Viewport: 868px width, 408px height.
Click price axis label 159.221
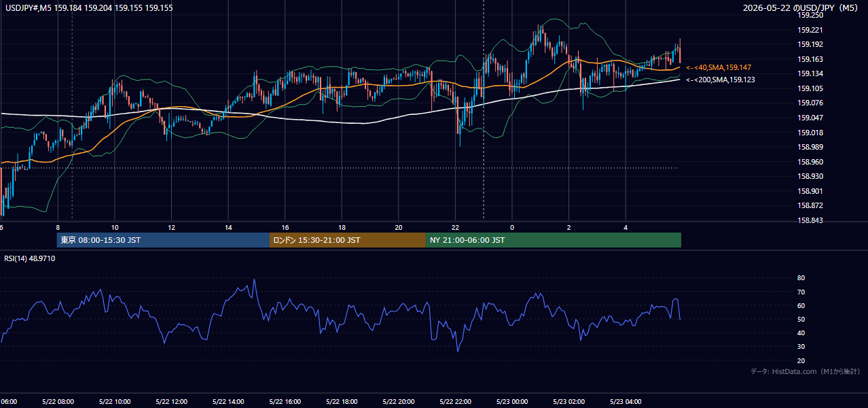coord(810,30)
